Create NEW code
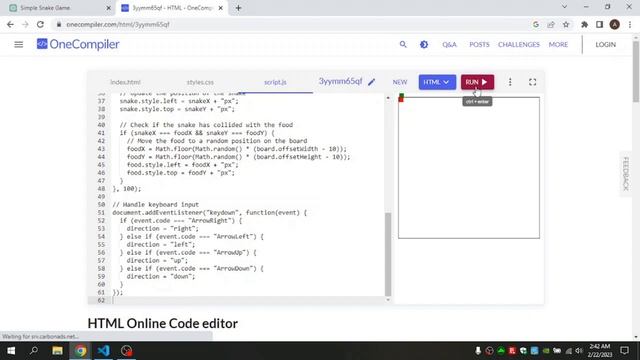Image resolution: width=640 pixels, height=360 pixels. pos(400,82)
